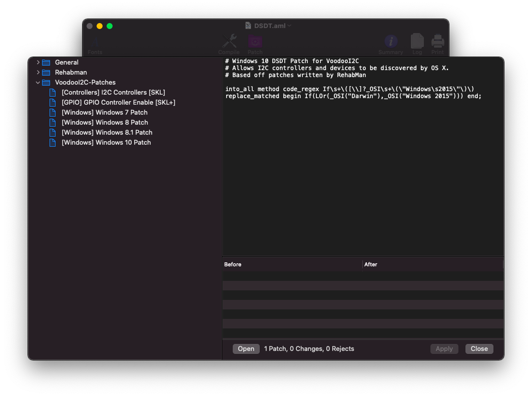
Task: Click the VoodooI2C-Patches folder icon
Action: coord(47,83)
